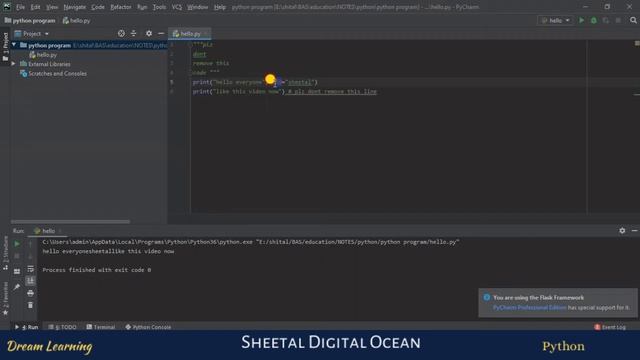Image resolution: width=640 pixels, height=360 pixels.
Task: Open the 1: Project side stripe button
Action: [5, 46]
